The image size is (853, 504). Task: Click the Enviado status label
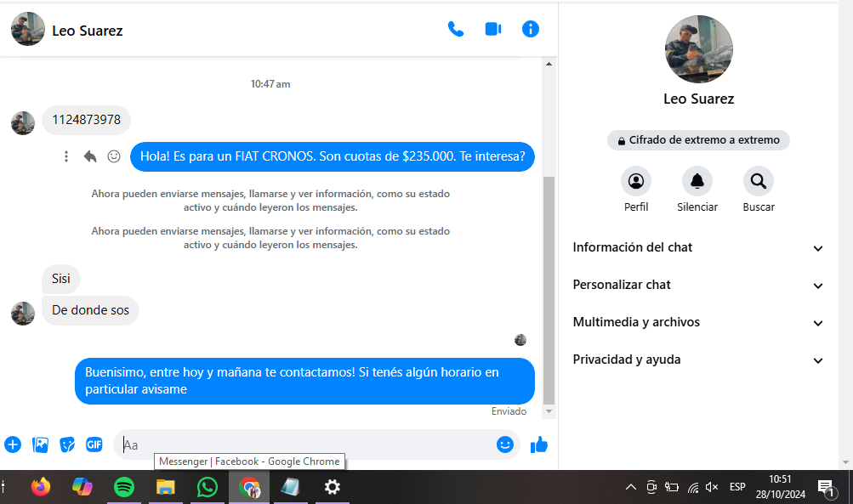(509, 411)
